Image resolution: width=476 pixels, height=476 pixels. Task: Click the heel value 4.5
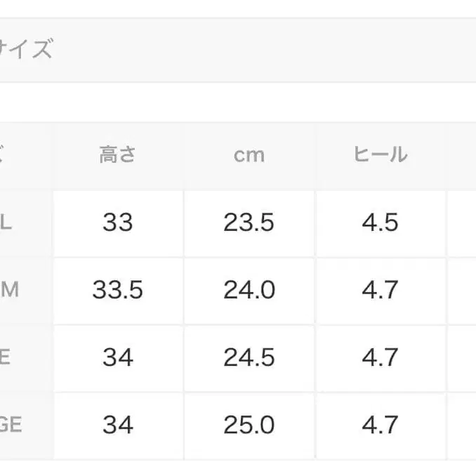coord(380,223)
